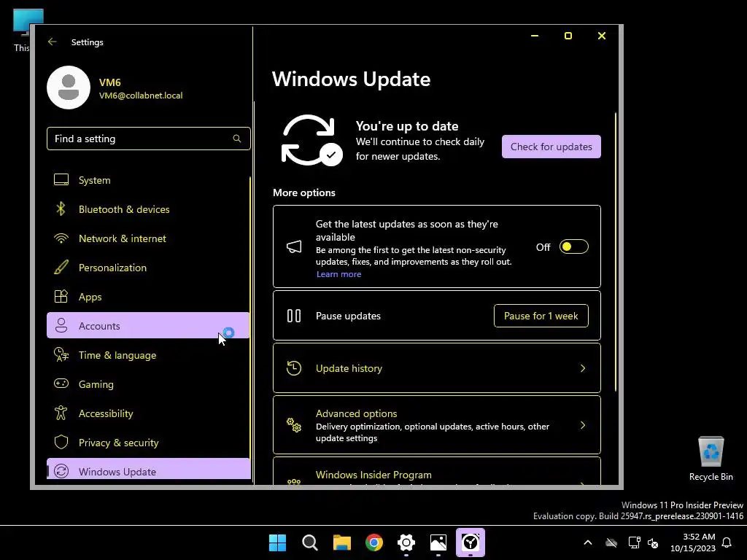Open Photos app from taskbar
Viewport: 747px width, 560px height.
click(x=438, y=542)
